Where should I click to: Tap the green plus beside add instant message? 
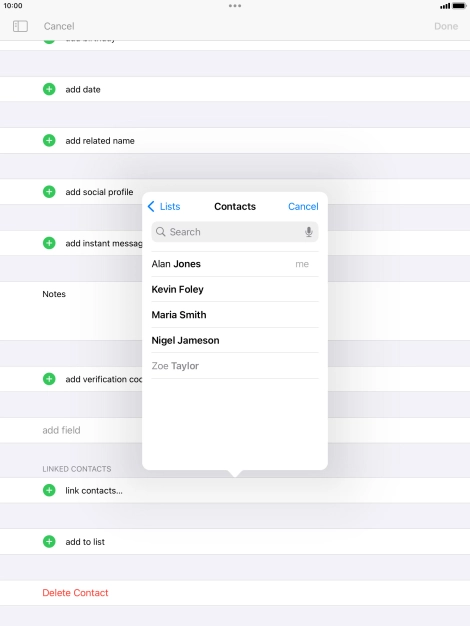coord(49,243)
